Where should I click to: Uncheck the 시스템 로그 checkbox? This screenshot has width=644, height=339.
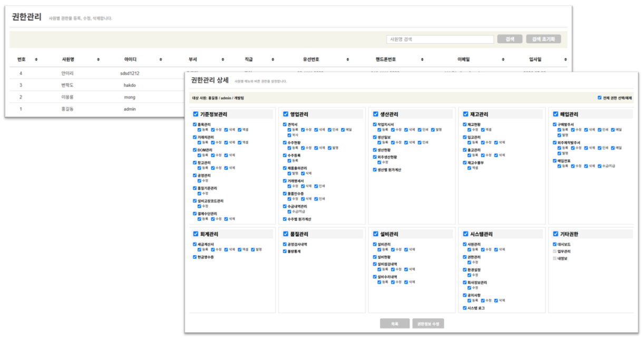coord(464,308)
